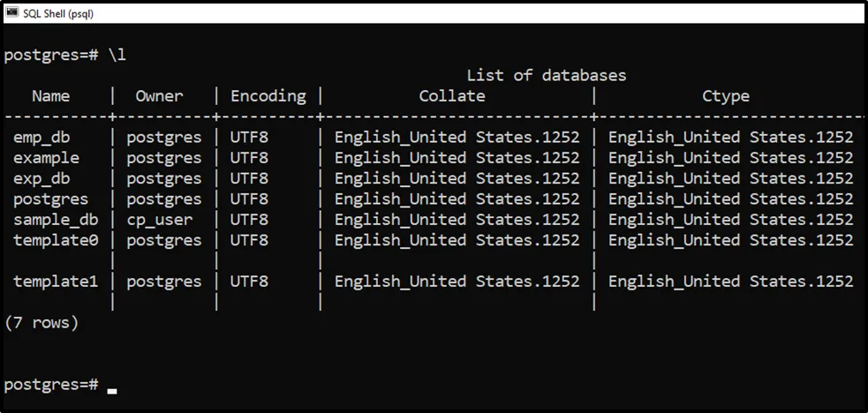The height and width of the screenshot is (413, 868).
Task: Click the Name column header
Action: pyautogui.click(x=50, y=96)
